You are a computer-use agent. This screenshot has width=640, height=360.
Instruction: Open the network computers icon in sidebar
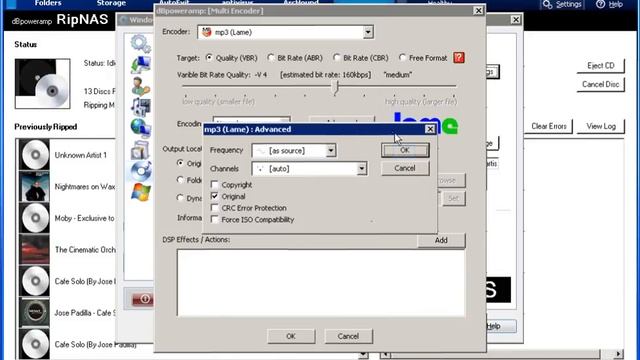click(x=140, y=65)
